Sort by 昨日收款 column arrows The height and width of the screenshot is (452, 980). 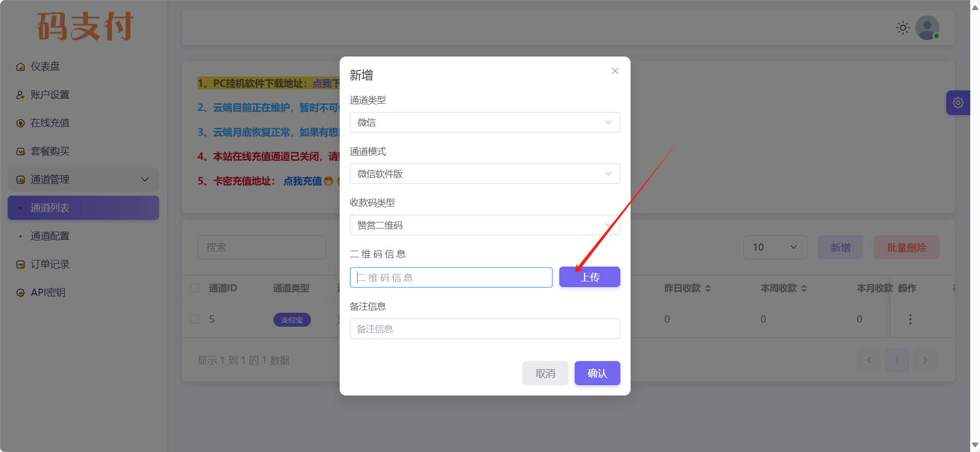(708, 289)
